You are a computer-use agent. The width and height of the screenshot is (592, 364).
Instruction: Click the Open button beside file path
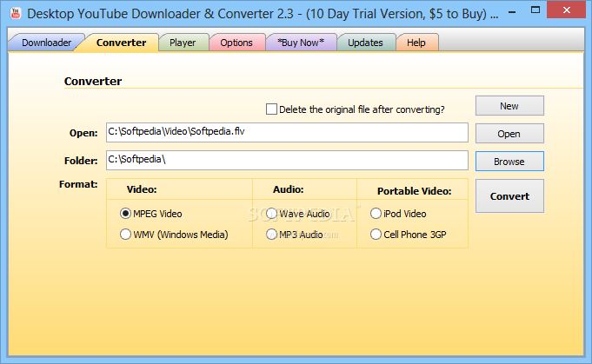[x=509, y=134]
